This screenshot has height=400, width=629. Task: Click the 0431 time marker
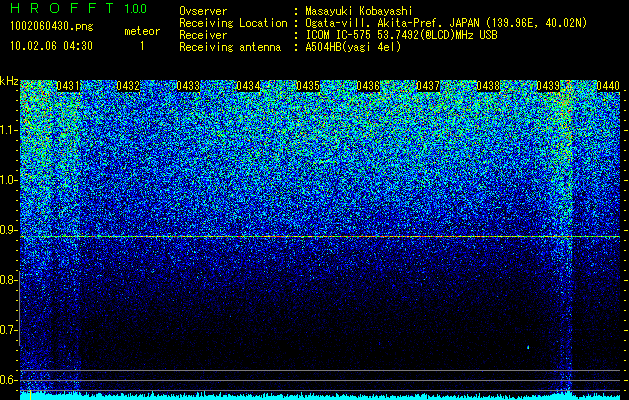pos(68,86)
